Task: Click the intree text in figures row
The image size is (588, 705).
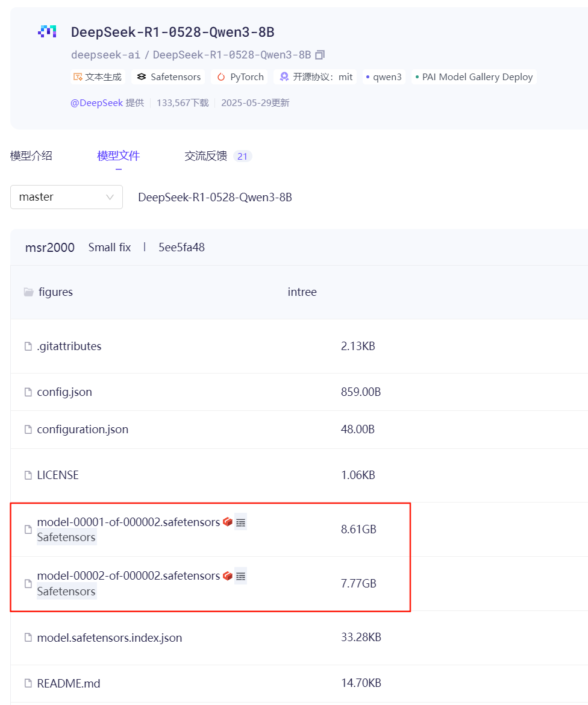Action: tap(302, 292)
